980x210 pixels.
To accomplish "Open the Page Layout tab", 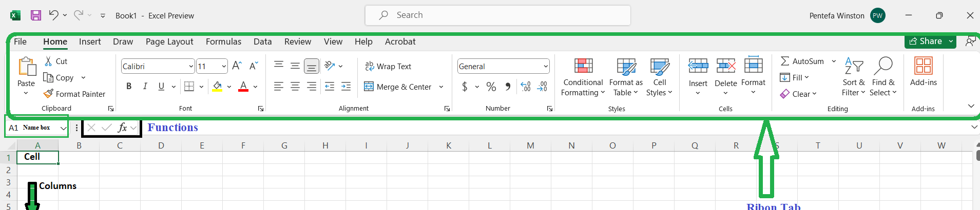I will tap(169, 41).
